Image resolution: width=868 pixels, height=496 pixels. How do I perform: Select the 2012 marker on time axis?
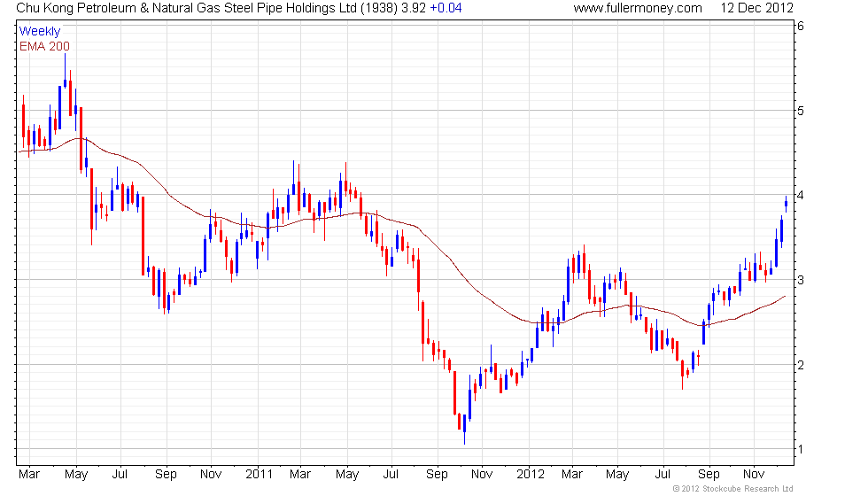click(x=530, y=474)
